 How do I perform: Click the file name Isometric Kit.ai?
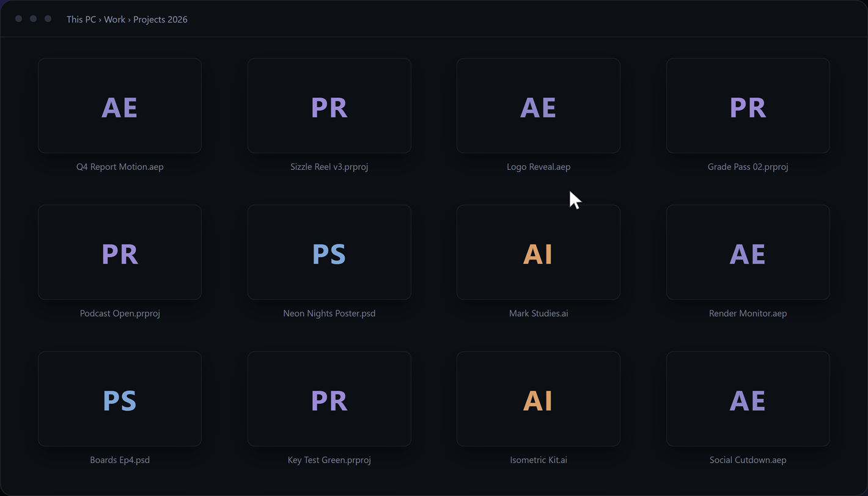coord(539,460)
